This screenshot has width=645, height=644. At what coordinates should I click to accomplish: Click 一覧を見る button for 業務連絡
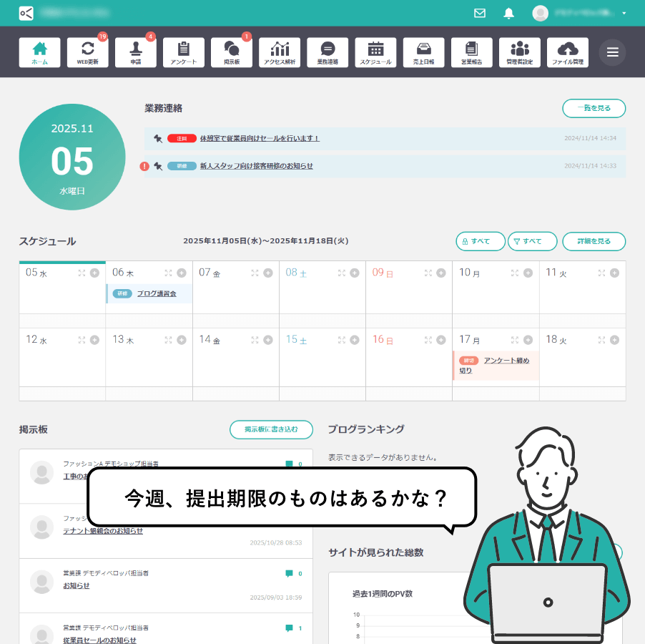(594, 108)
